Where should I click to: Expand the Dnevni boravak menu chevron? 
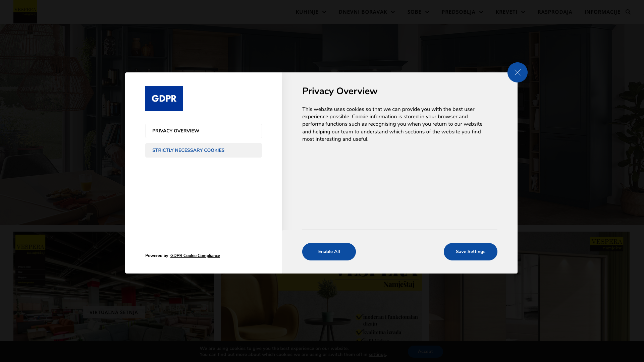click(x=393, y=12)
